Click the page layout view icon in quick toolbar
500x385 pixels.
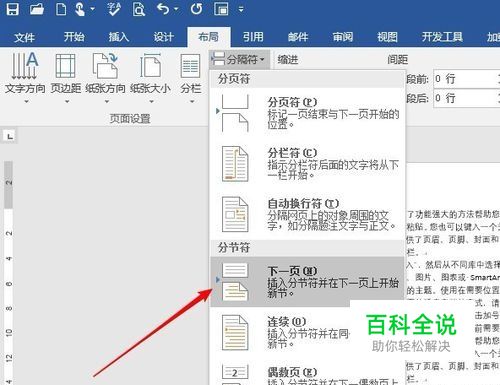click(221, 9)
